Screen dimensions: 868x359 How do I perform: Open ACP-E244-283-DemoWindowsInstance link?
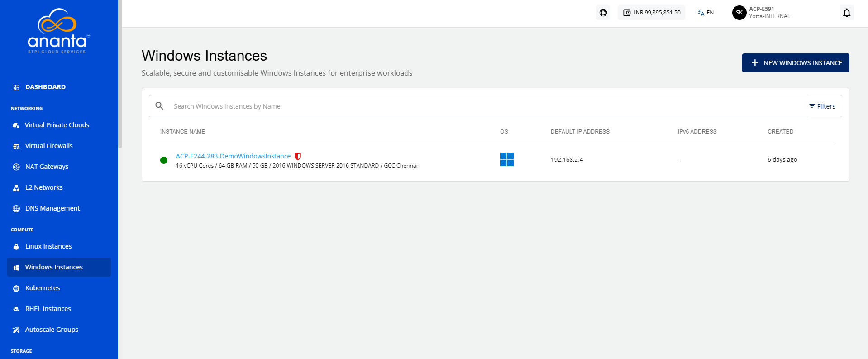pos(233,156)
